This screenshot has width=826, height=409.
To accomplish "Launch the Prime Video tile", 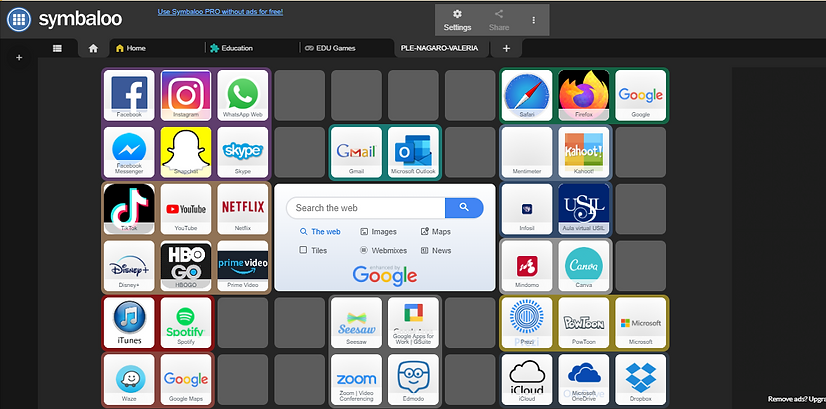I will coord(243,266).
